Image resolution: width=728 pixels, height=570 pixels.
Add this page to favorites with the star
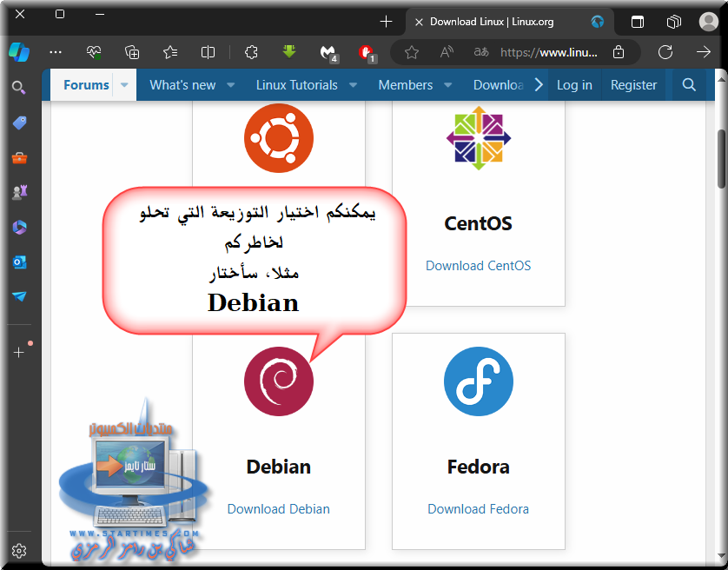[x=412, y=52]
